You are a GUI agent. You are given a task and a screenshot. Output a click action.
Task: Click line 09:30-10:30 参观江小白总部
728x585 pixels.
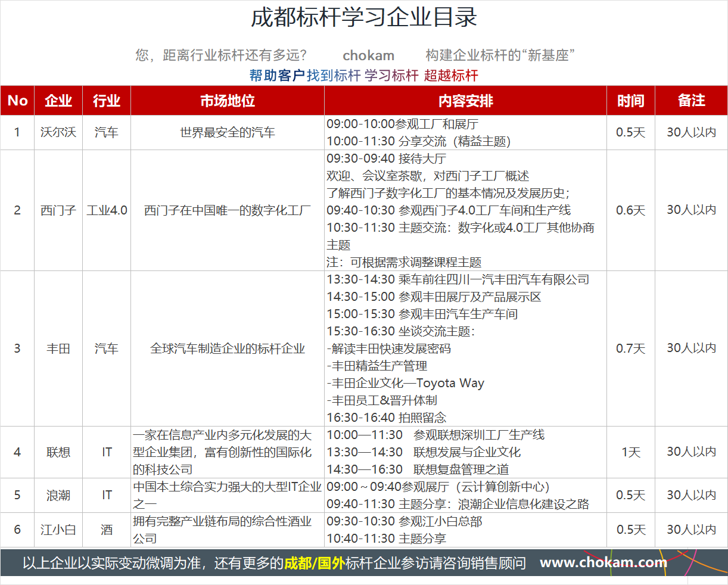pyautogui.click(x=404, y=521)
